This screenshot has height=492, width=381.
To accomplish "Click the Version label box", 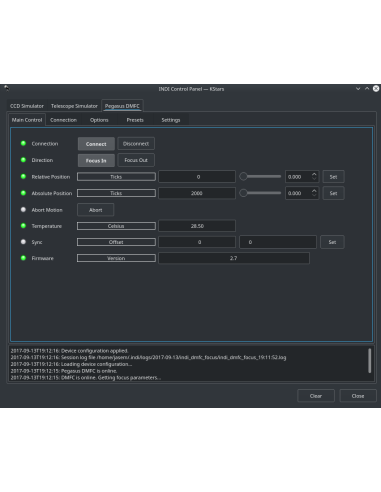I will [116, 258].
